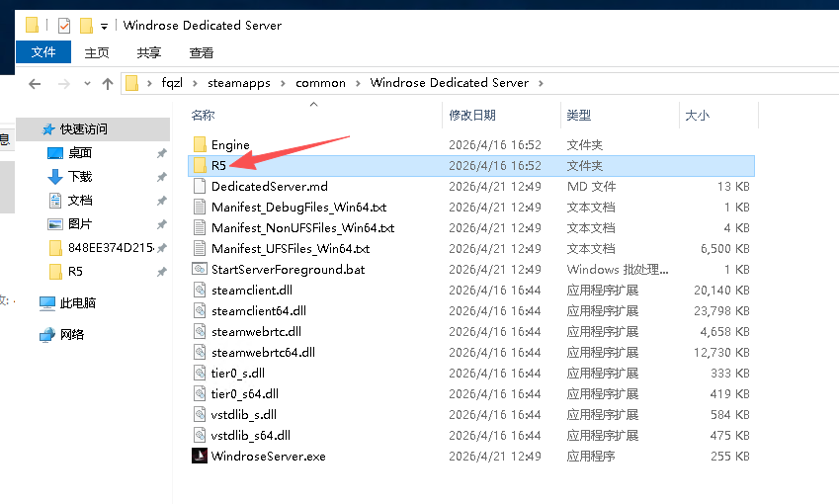
Task: Open Desktop (桌面) in quick access
Action: [80, 153]
